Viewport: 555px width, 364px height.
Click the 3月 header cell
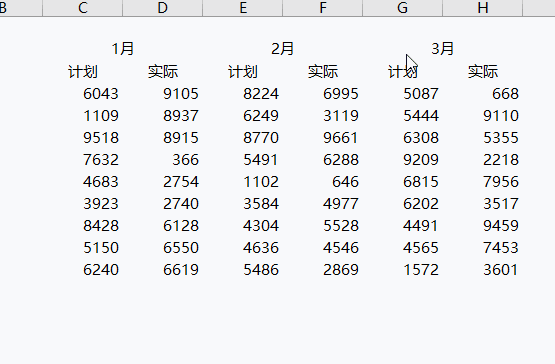click(442, 49)
